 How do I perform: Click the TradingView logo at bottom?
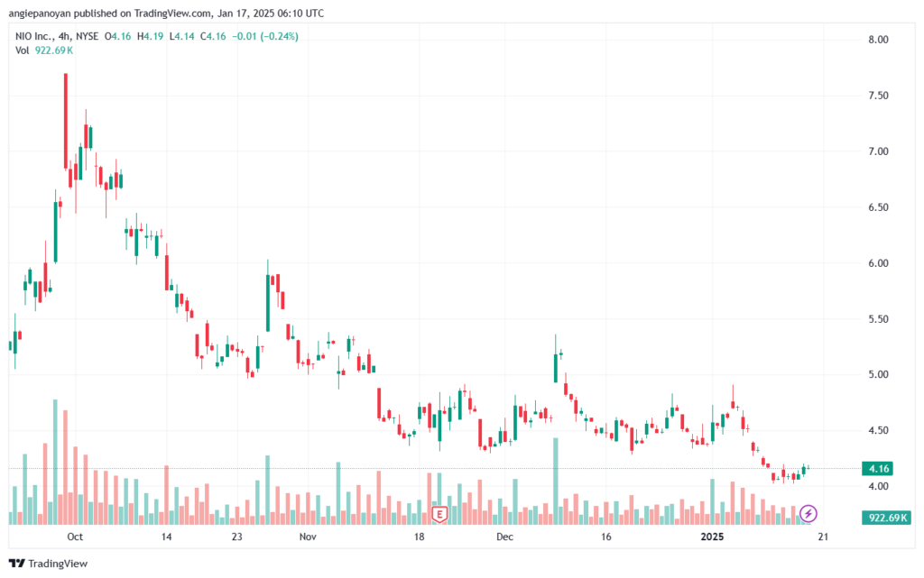click(49, 564)
